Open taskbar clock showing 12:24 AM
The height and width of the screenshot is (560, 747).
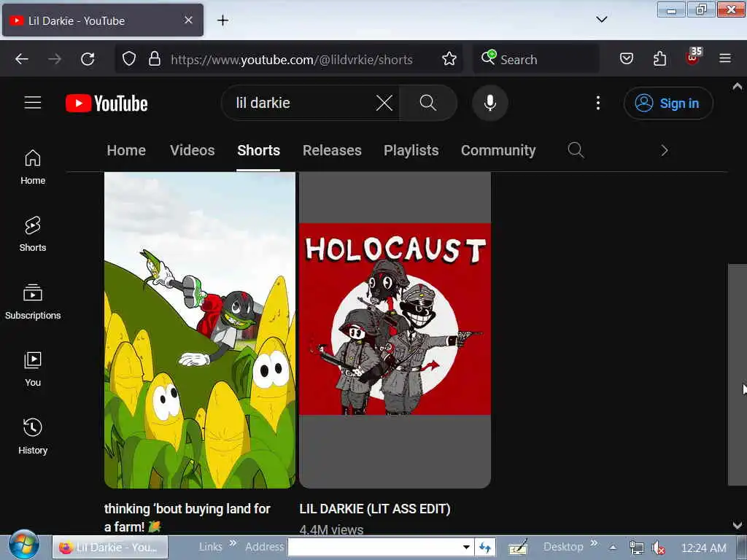point(704,548)
